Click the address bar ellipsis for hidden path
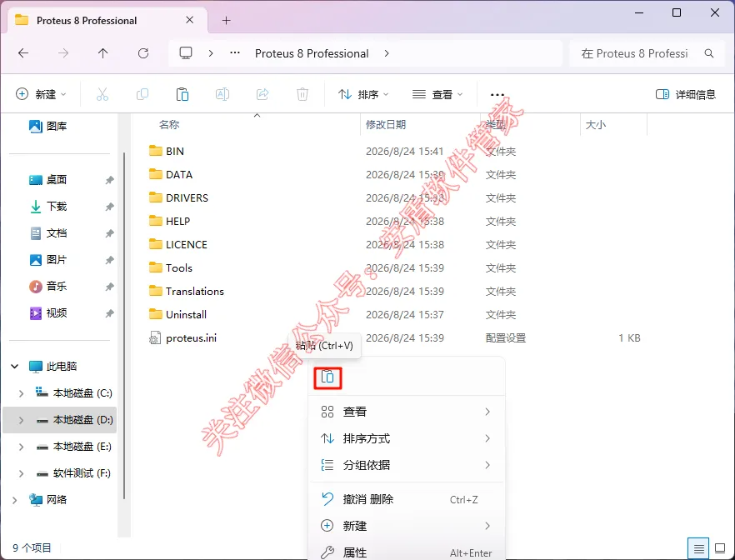735x560 pixels. pyautogui.click(x=235, y=53)
